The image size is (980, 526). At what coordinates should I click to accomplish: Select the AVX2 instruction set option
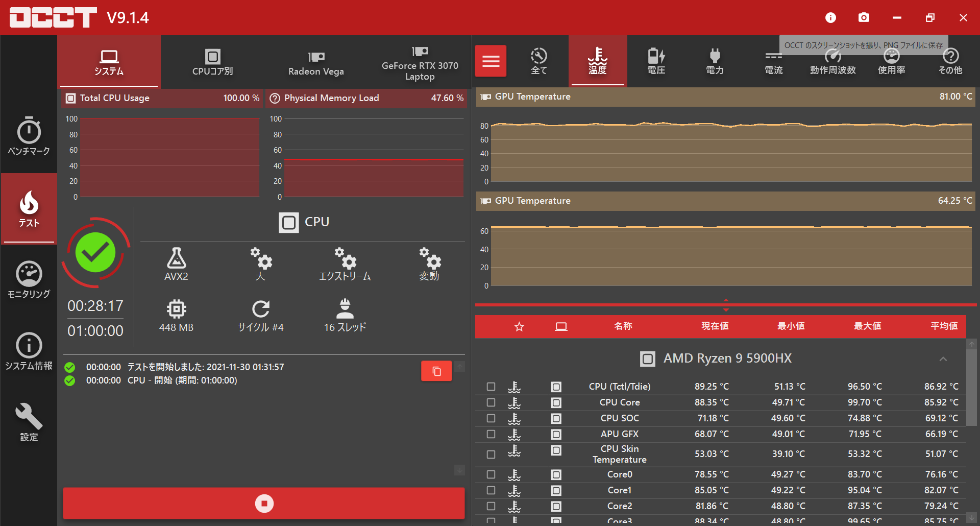176,265
